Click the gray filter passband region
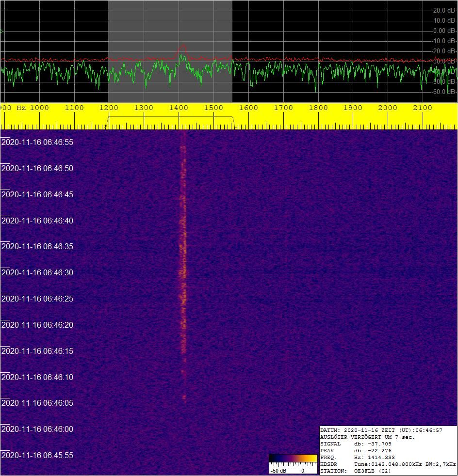458x476 pixels. [170, 51]
